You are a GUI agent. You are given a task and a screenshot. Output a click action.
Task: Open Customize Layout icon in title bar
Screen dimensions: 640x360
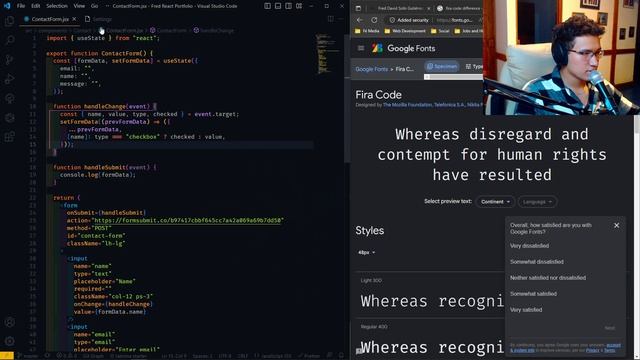click(299, 6)
